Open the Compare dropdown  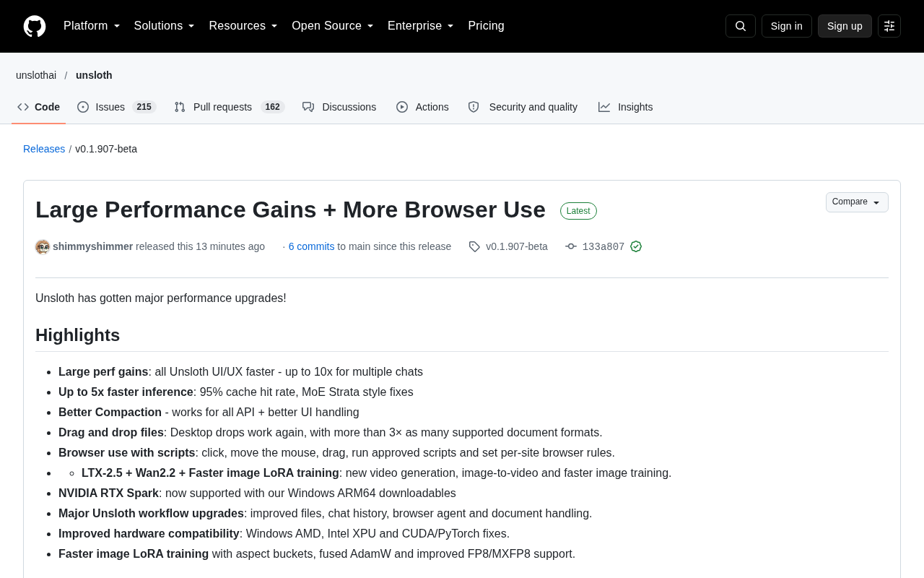pyautogui.click(x=857, y=202)
